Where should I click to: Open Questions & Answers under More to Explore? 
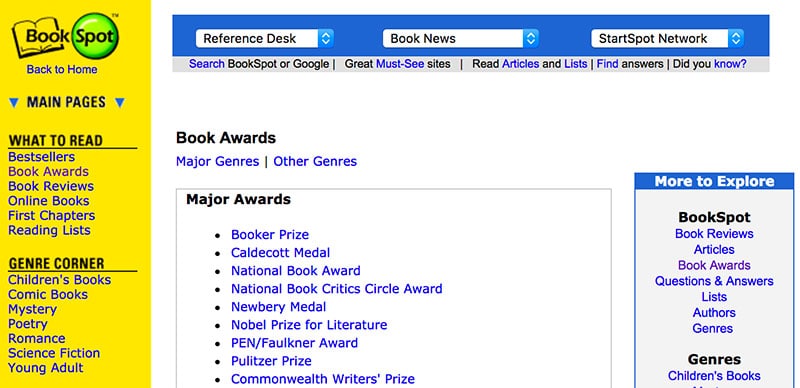pos(714,281)
